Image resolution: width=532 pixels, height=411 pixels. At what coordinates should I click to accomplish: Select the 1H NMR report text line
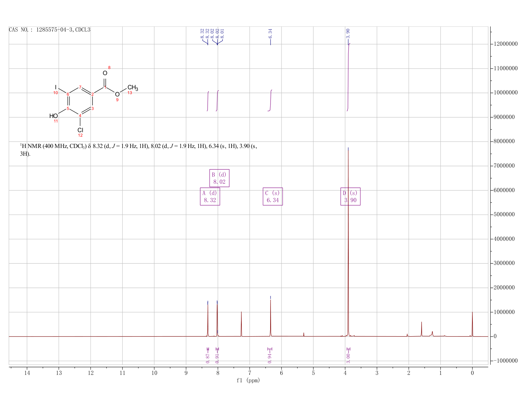pyautogui.click(x=139, y=150)
